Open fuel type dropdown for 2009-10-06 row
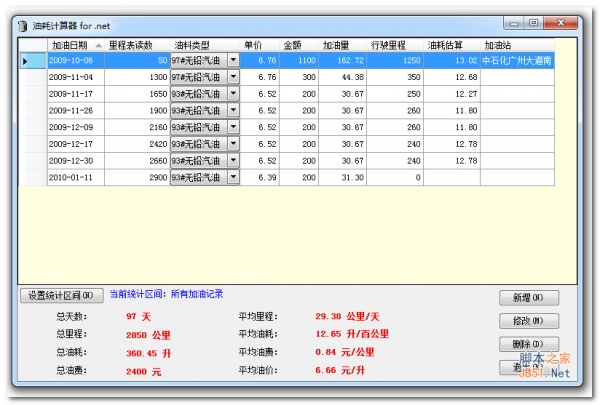 [x=233, y=61]
